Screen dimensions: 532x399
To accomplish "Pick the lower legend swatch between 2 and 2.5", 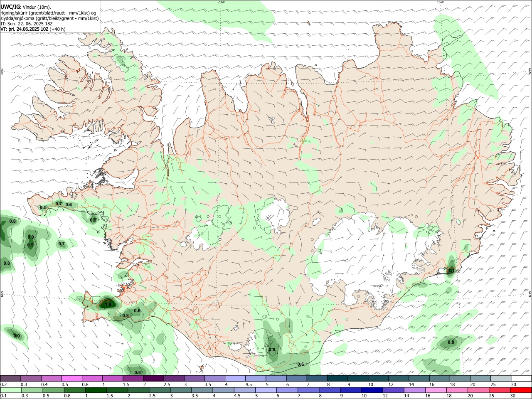I will pos(138,390).
